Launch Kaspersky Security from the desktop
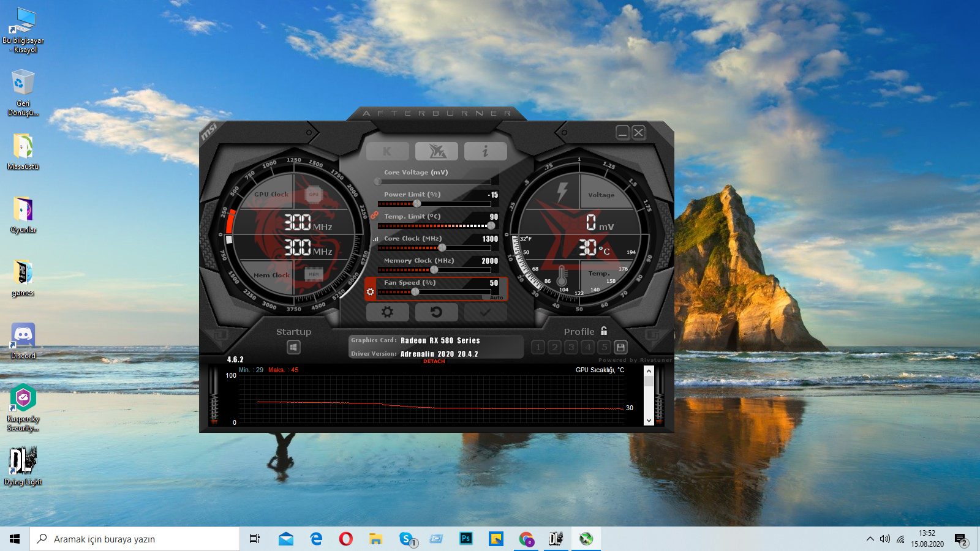This screenshot has height=551, width=980. (23, 408)
